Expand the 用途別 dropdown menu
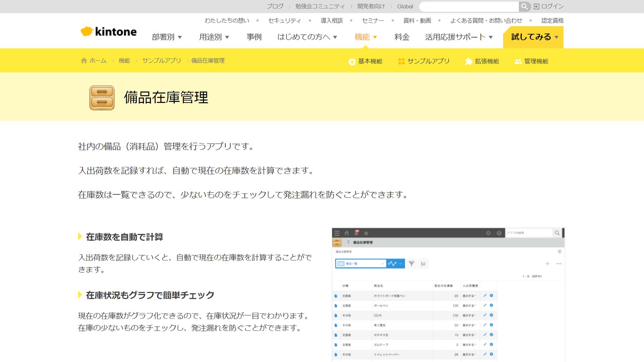 click(214, 37)
